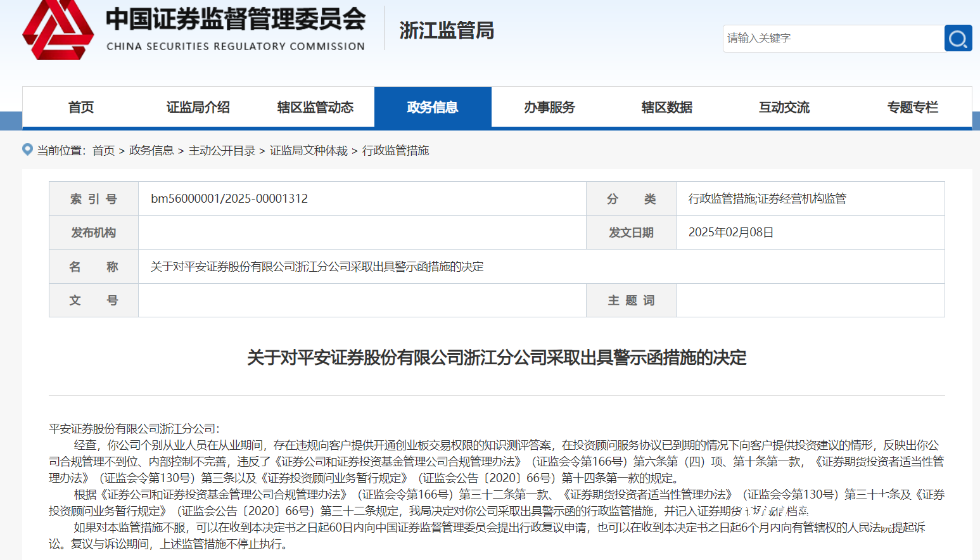Select the 证监局介绍 menu item
980x560 pixels.
[x=198, y=107]
